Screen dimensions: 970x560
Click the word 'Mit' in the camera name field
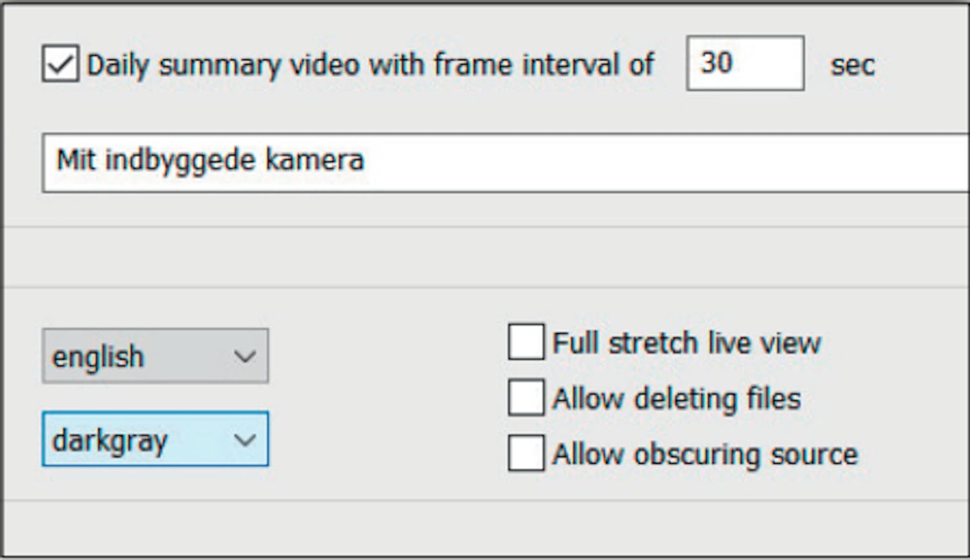pos(76,160)
